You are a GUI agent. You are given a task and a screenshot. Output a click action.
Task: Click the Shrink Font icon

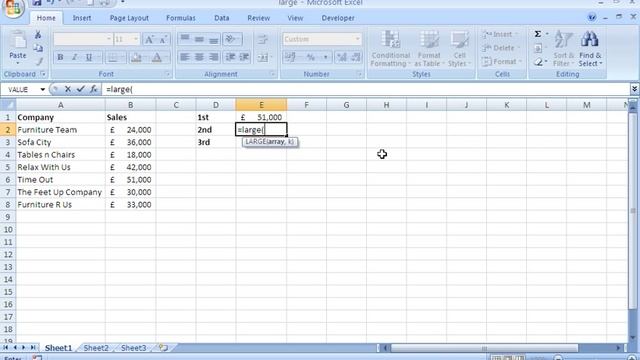pos(163,39)
